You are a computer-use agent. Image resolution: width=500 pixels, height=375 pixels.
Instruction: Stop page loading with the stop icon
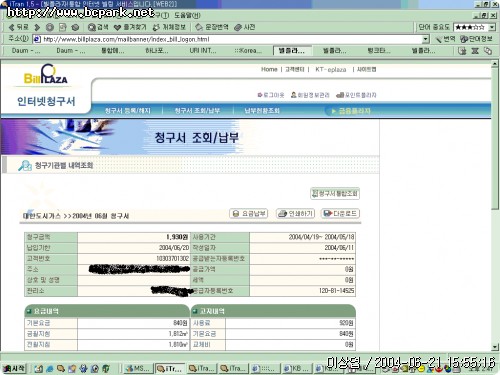pos(50,27)
